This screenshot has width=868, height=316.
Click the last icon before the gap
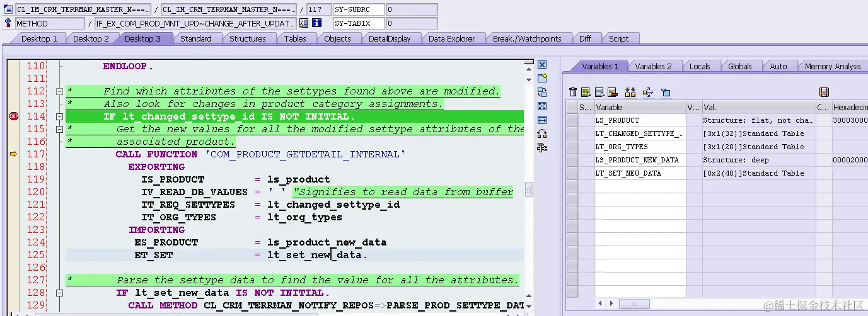pyautogui.click(x=665, y=93)
